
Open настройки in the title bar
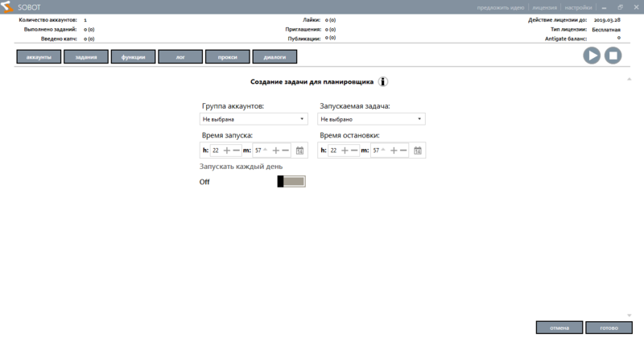point(577,6)
